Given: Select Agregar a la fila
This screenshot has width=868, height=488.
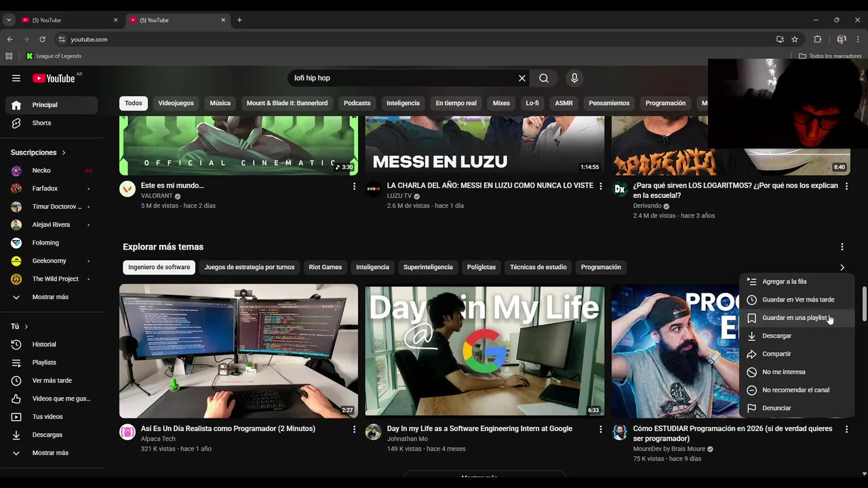Looking at the screenshot, I should pos(796,281).
